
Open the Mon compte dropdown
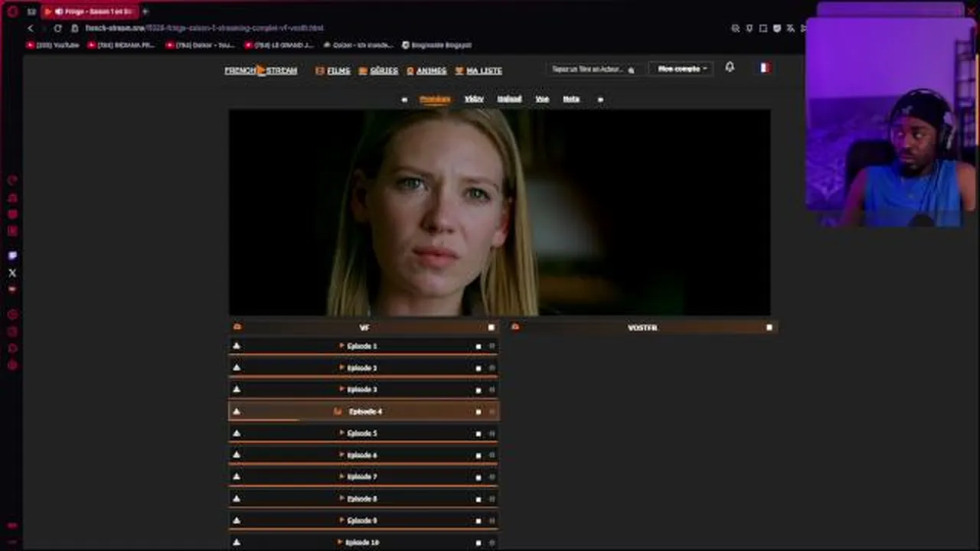click(681, 69)
